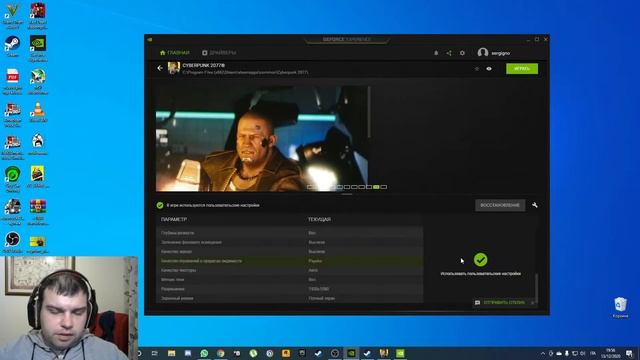This screenshot has width=640, height=360.
Task: Select the Качество зеркал row
Action: click(x=290, y=251)
